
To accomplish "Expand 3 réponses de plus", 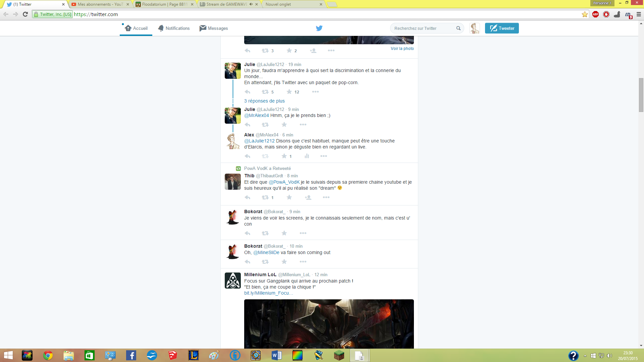I will [264, 101].
